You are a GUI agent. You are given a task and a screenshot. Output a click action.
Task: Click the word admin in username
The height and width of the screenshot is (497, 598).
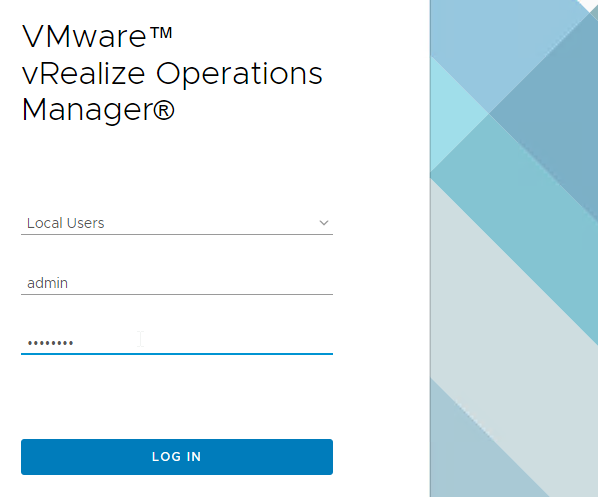pos(48,283)
